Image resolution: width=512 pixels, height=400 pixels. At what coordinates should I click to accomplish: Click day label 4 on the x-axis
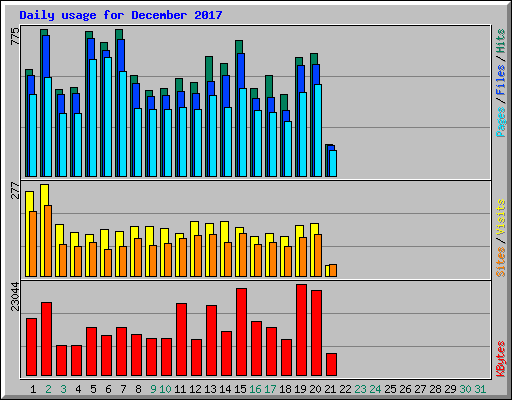(x=78, y=389)
